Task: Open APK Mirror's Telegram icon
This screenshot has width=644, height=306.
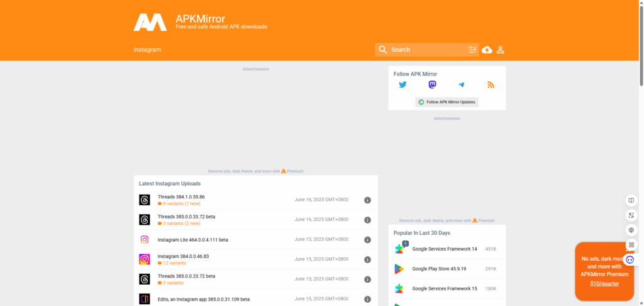Action: click(x=462, y=85)
